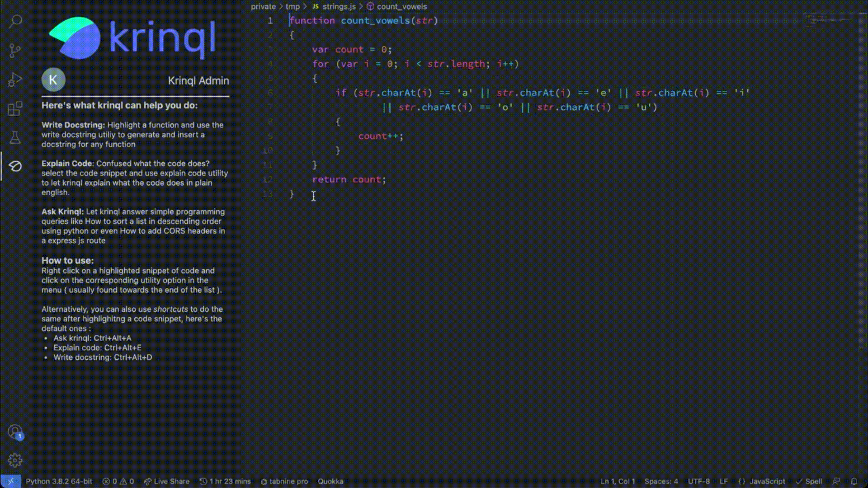This screenshot has height=488, width=868.
Task: Click the count_vowels breadcrumb symbol
Action: click(401, 6)
